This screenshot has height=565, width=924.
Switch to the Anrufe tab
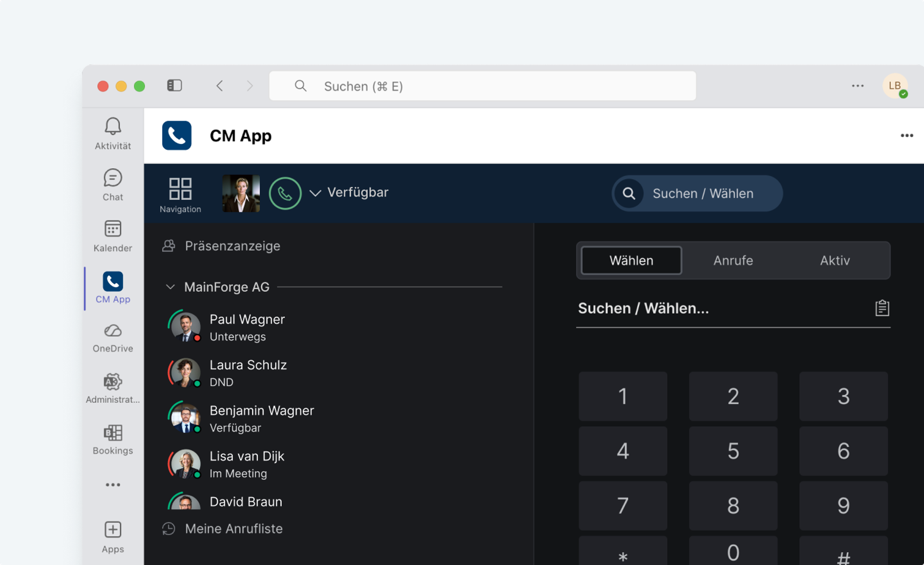click(733, 260)
